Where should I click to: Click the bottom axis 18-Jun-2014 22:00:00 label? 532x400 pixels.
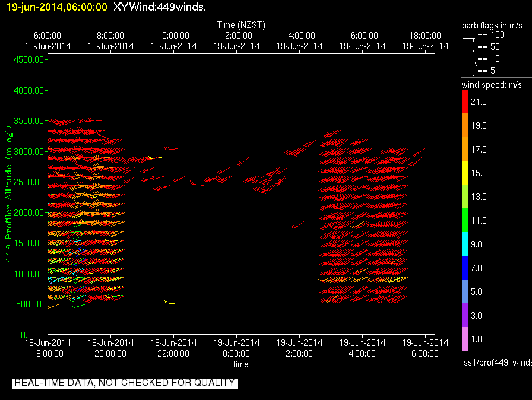173,348
